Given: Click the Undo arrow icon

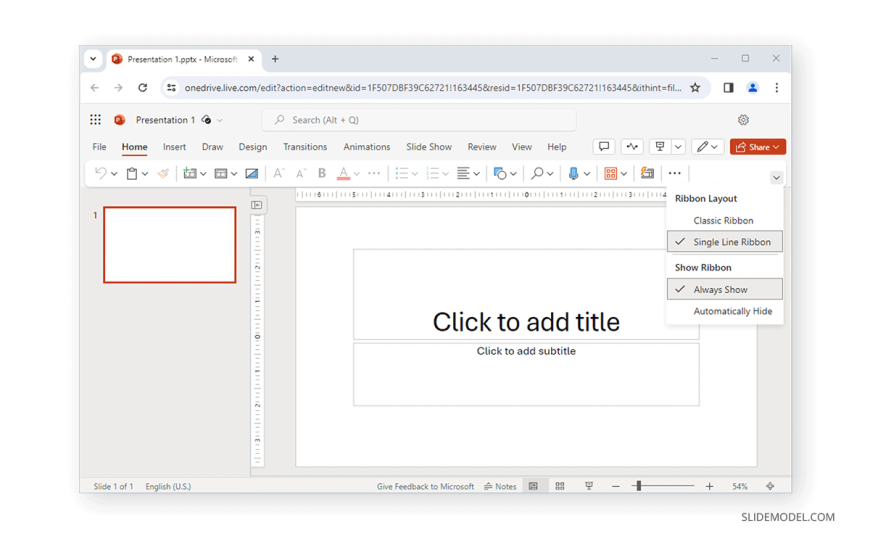Looking at the screenshot, I should 100,173.
